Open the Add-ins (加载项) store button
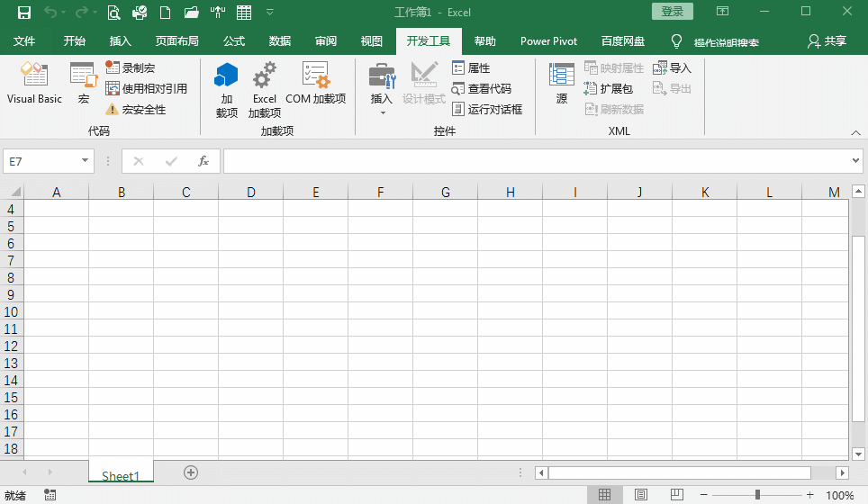The image size is (868, 504). pos(226,90)
